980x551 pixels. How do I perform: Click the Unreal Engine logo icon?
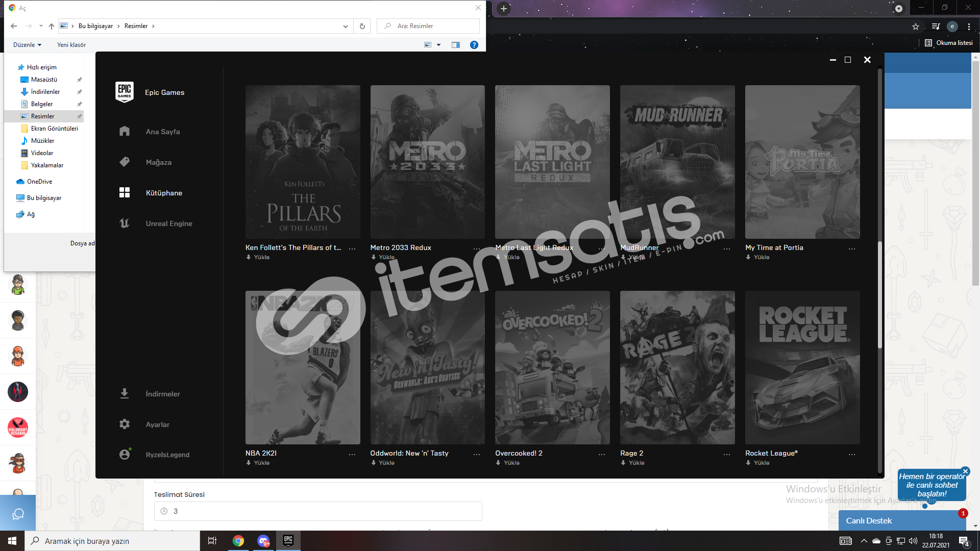(125, 223)
